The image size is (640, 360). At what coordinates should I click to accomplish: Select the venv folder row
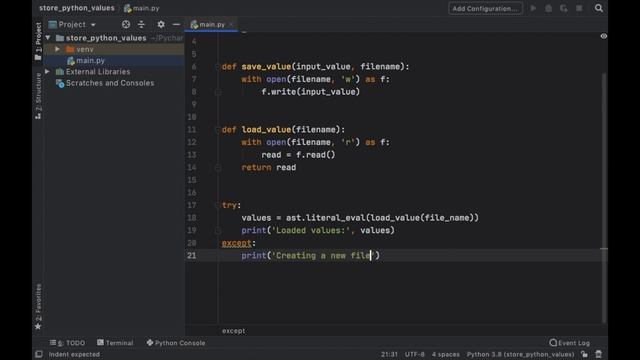[x=114, y=49]
